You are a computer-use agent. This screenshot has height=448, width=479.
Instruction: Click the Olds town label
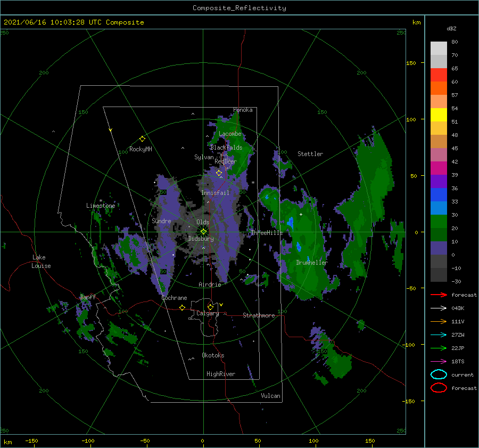tap(203, 222)
